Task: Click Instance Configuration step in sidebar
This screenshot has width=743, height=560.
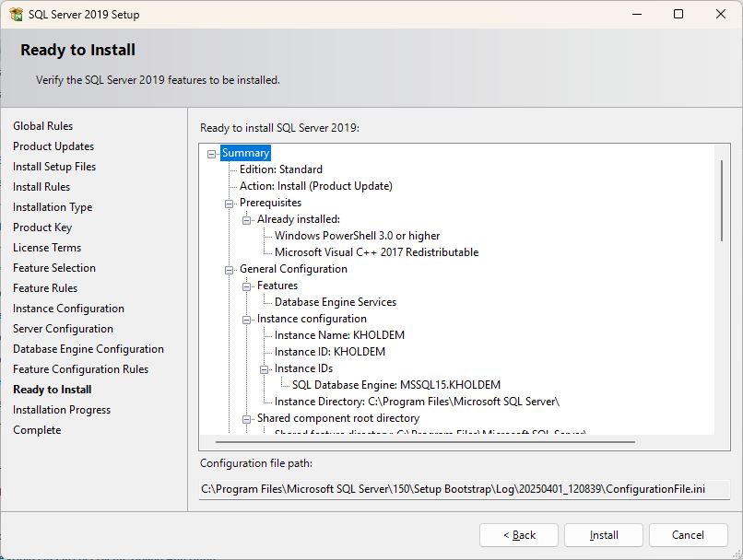Action: tap(68, 309)
